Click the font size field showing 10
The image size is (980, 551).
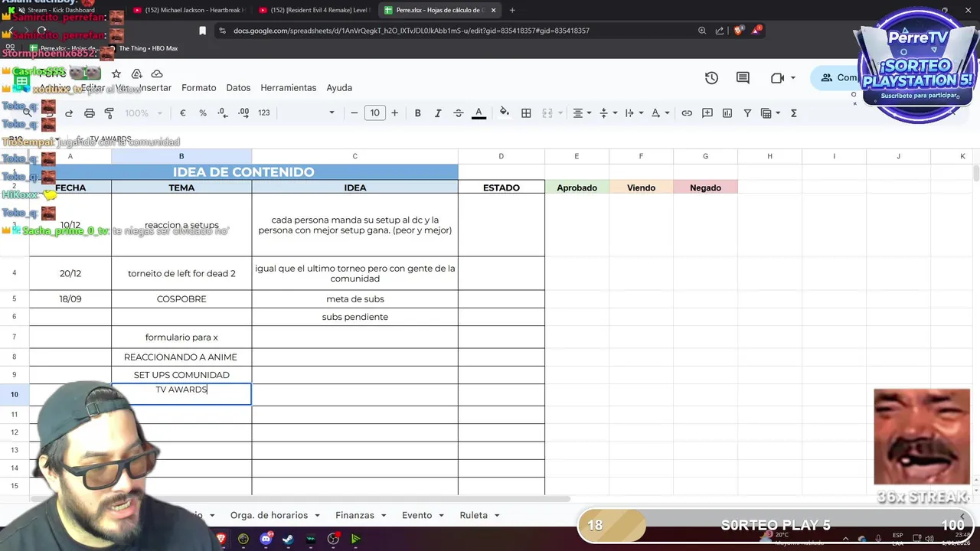[x=374, y=112]
